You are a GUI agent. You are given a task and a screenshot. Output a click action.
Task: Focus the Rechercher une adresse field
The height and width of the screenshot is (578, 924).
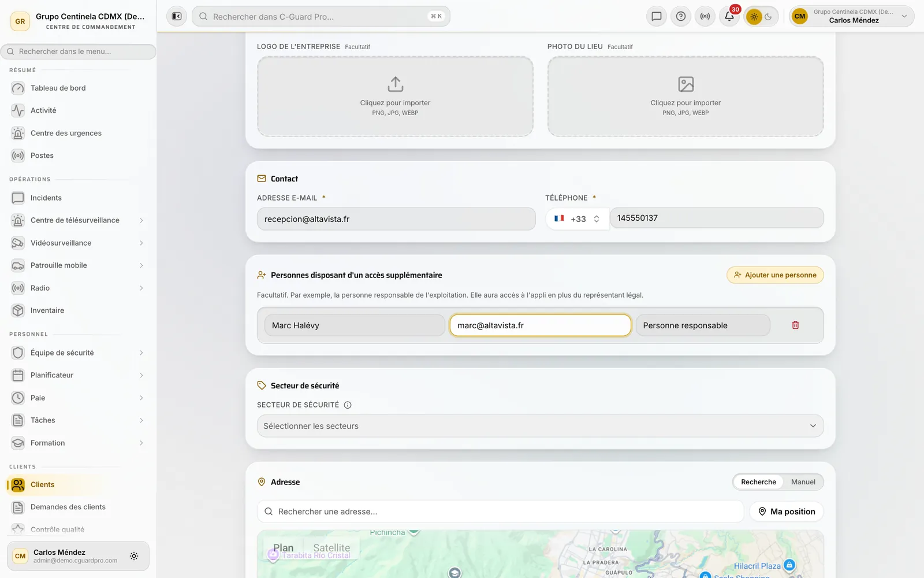[501, 512]
